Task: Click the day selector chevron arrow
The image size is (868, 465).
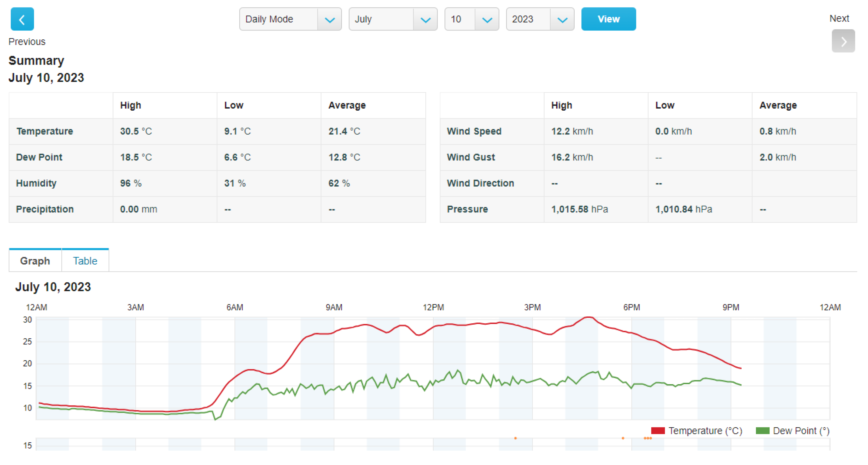Action: pyautogui.click(x=487, y=20)
